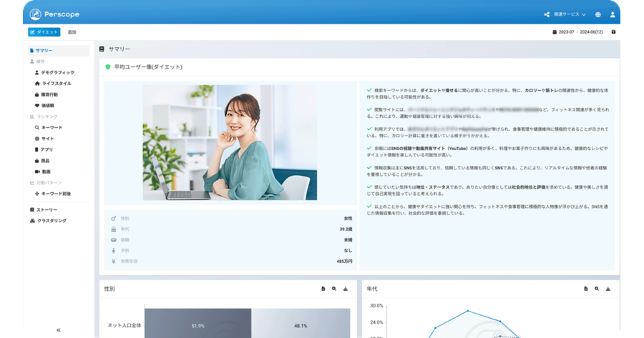Click the zoom icon on the 性別 chart
The height and width of the screenshot is (338, 644).
tap(334, 289)
